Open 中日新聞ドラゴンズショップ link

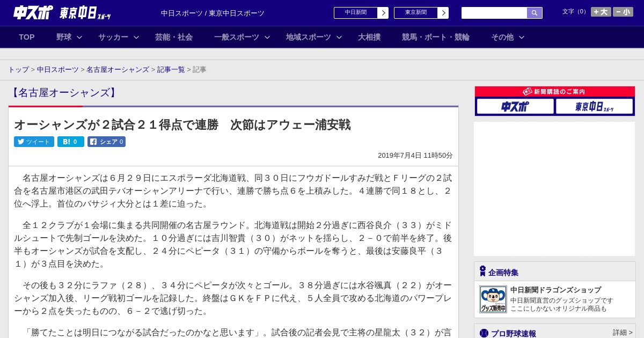point(555,290)
